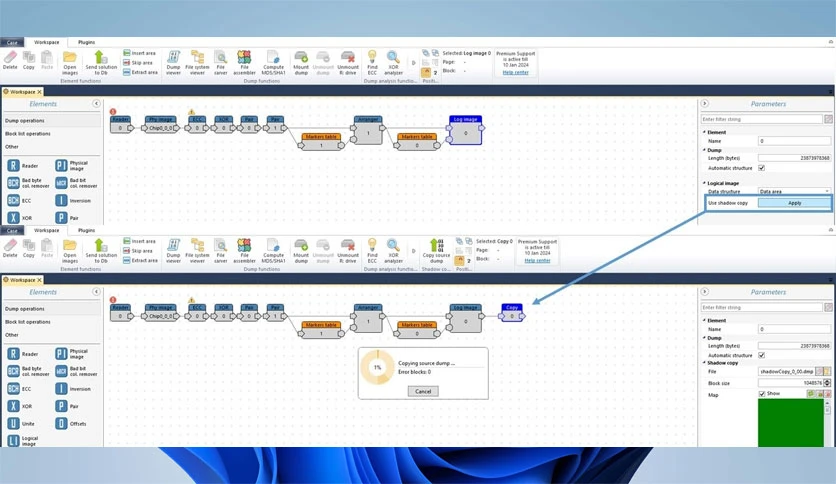Open File system viewer in the upper window
The height and width of the screenshot is (484, 836).
(197, 63)
